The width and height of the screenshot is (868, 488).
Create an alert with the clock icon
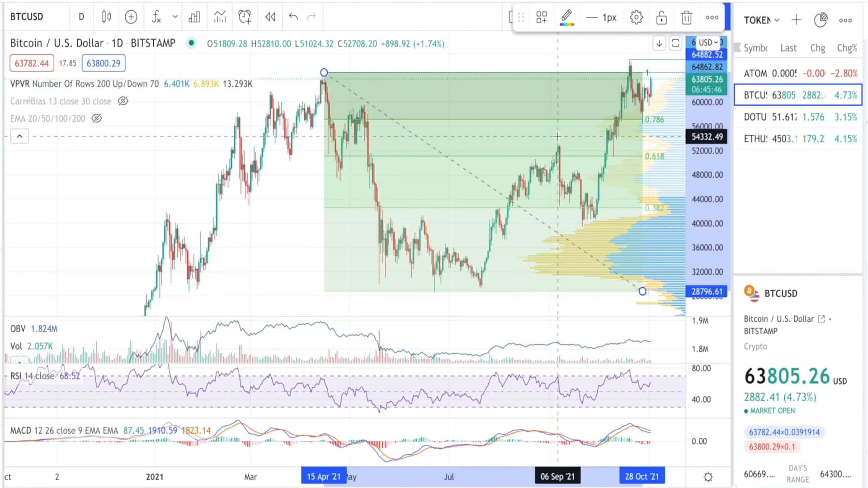(x=245, y=17)
